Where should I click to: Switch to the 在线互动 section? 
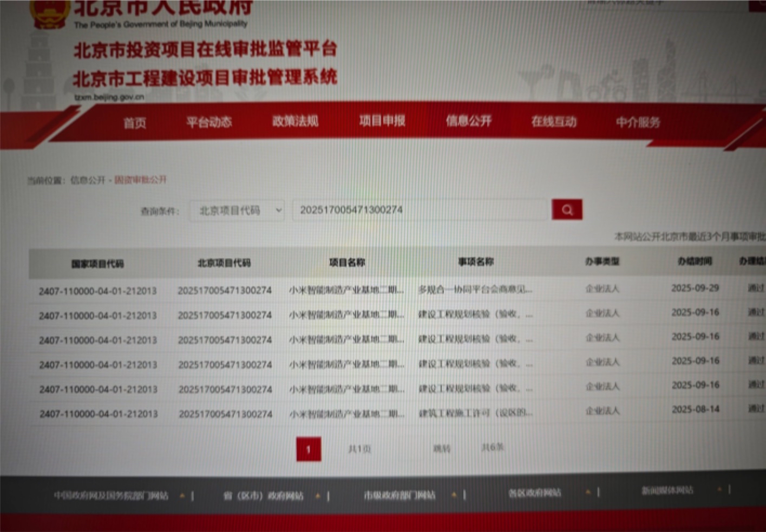point(554,121)
